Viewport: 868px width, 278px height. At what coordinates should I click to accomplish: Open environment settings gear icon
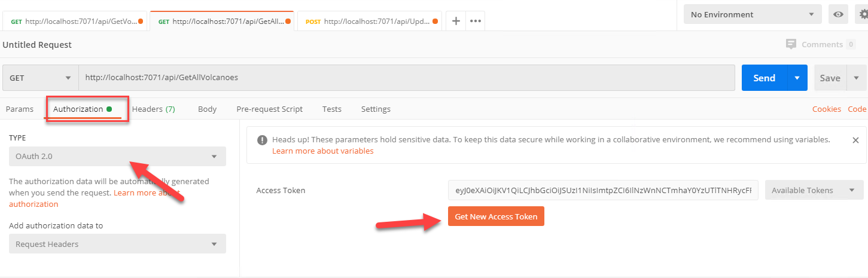(862, 14)
